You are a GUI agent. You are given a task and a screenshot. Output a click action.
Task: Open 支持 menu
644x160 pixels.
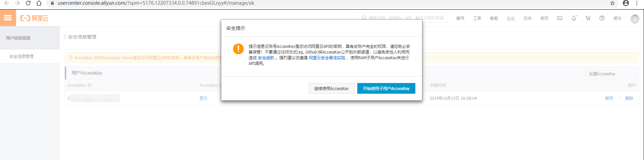point(527,18)
